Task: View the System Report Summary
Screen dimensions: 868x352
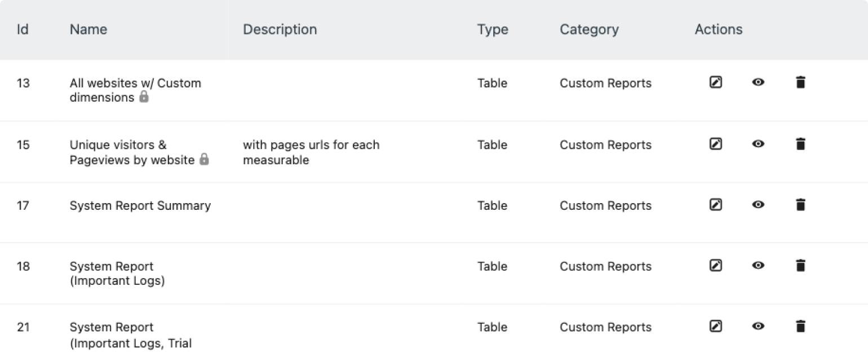Action: (758, 205)
